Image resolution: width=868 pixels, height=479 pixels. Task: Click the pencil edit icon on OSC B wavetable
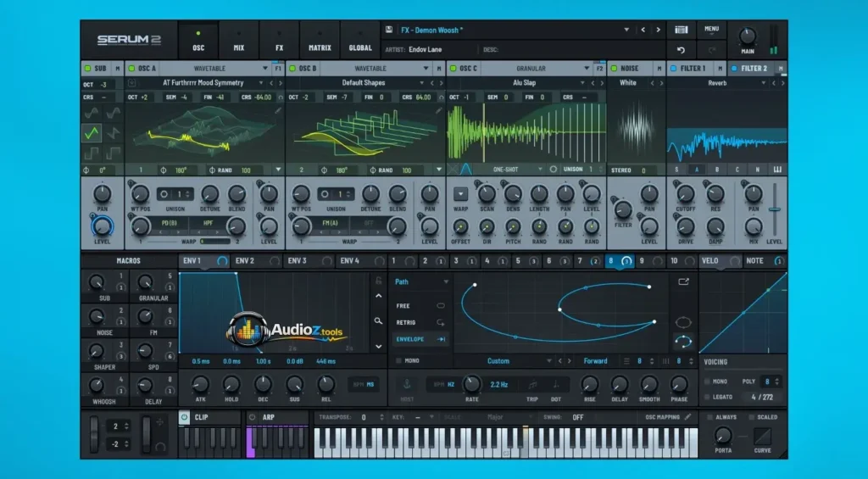click(x=438, y=111)
